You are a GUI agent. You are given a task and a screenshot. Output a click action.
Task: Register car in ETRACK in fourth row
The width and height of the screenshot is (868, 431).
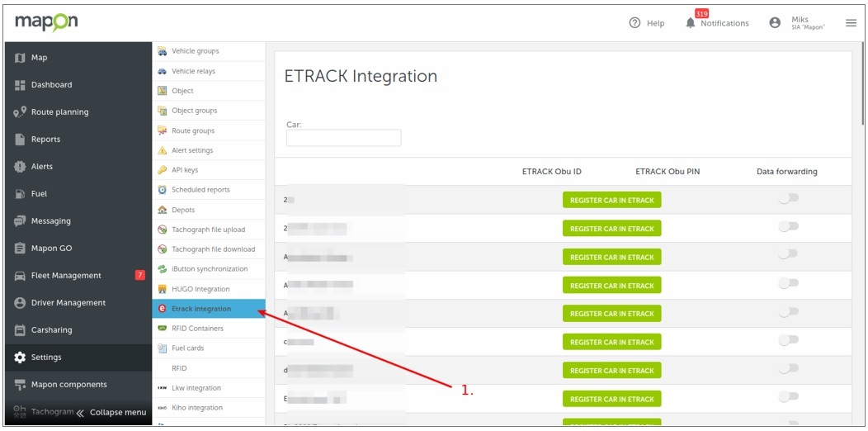pyautogui.click(x=611, y=286)
